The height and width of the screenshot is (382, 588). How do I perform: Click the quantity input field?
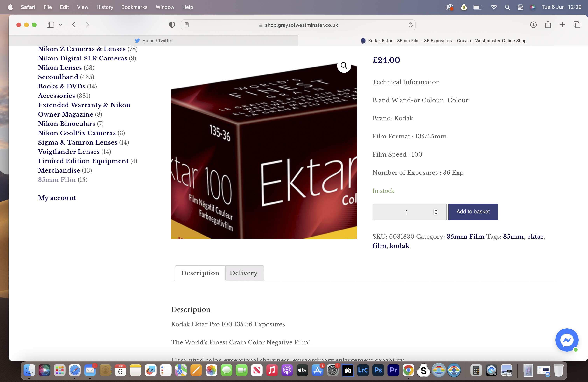(x=409, y=212)
